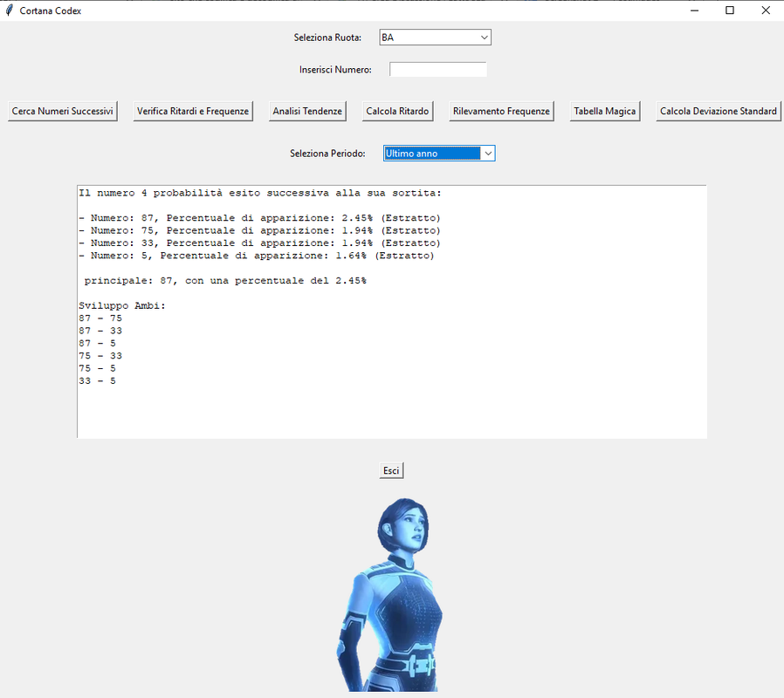Click the line 'Numero: 75, Percentuale' 1.94%
Image resolution: width=784 pixels, height=698 pixels.
259,230
